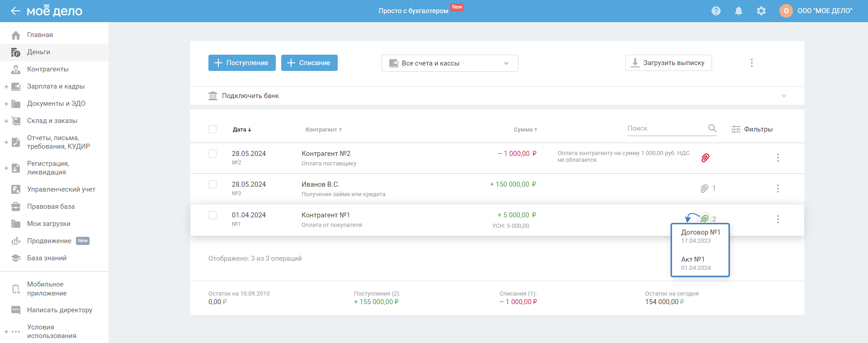Click green paperclip icon for Контрагент №1
Screen dimensions: 868x343
click(704, 219)
